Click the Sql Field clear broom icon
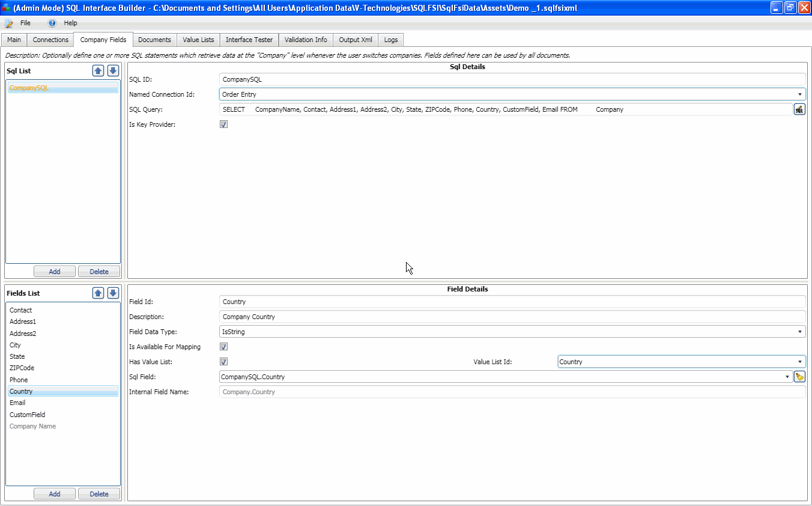Screen dimensions: 812x506 (799, 377)
